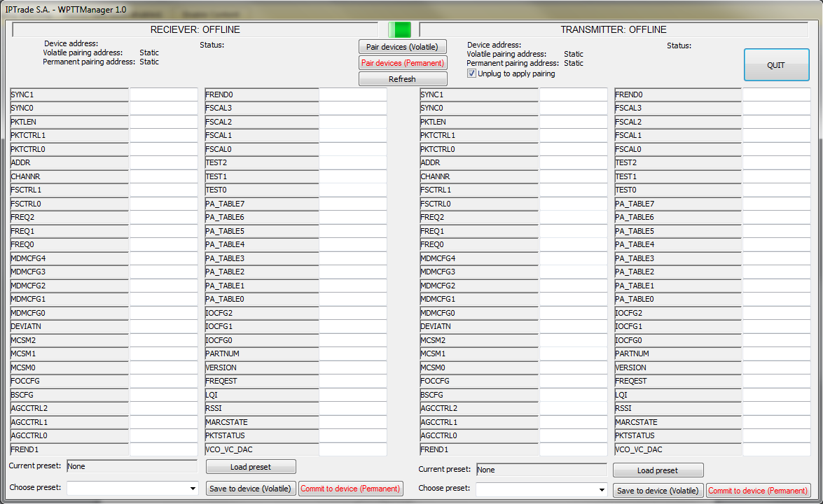Click receiver Load preset button

click(251, 467)
